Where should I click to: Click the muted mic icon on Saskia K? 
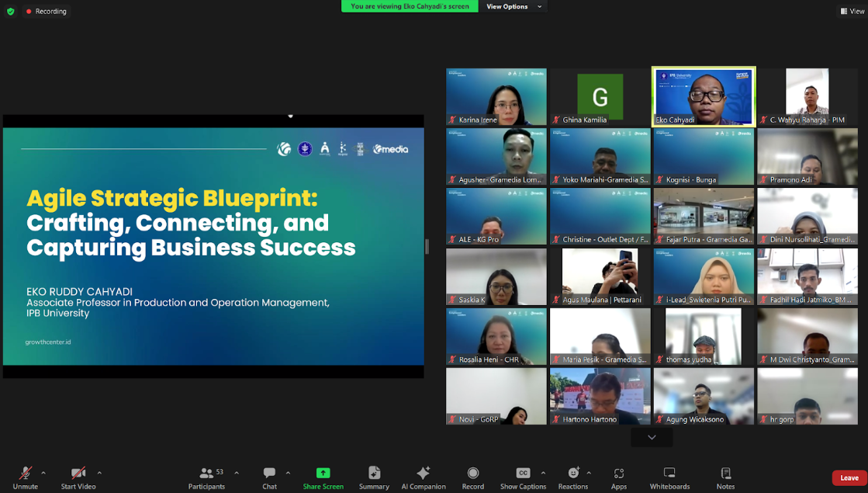[452, 300]
